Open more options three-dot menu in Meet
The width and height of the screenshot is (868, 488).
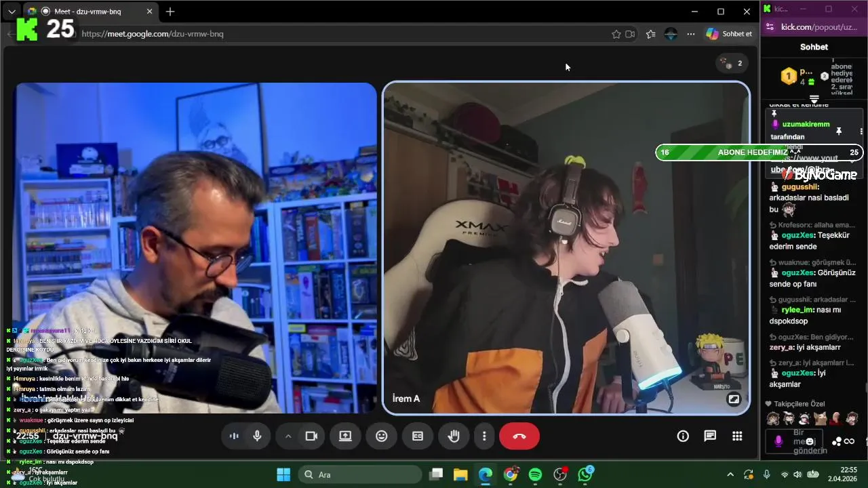(x=484, y=436)
